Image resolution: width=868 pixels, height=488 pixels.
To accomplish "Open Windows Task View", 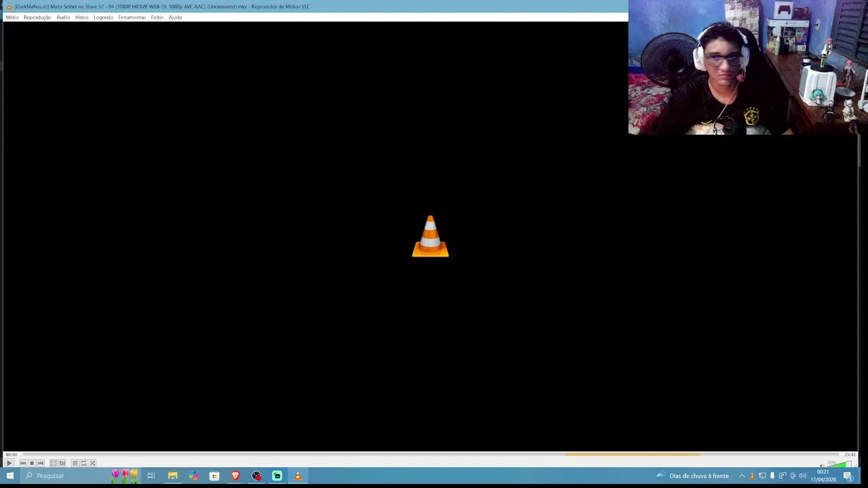I will 151,476.
